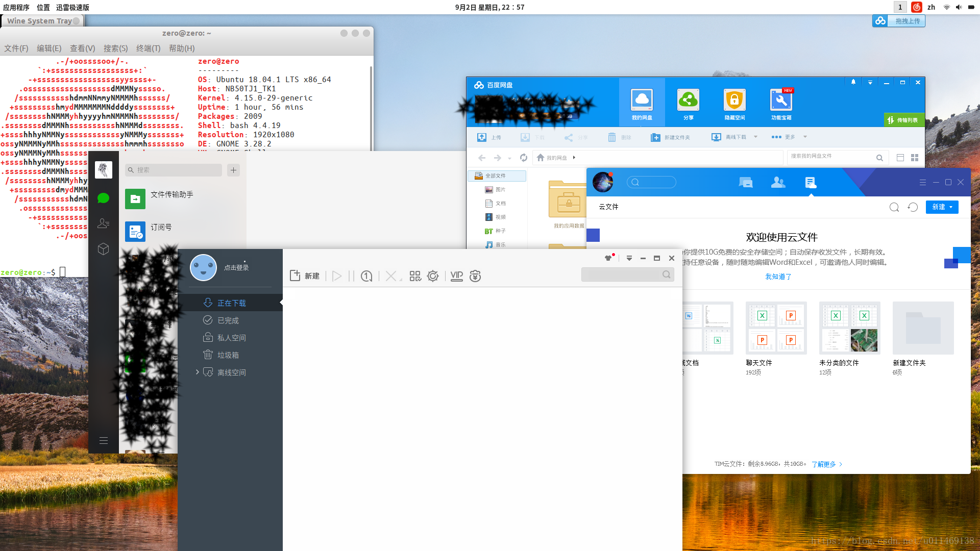Click the notification bell in Baidu Netdisk title bar
Image resolution: width=980 pixels, height=551 pixels.
pos(853,82)
